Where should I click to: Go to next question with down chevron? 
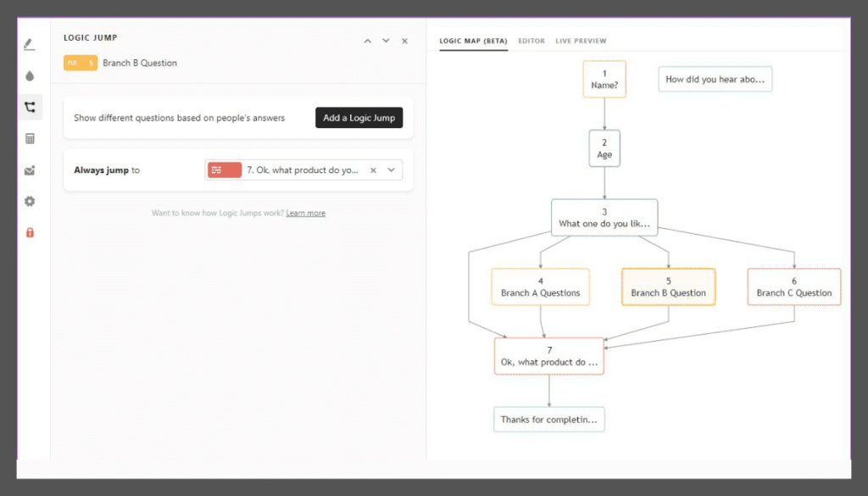386,41
